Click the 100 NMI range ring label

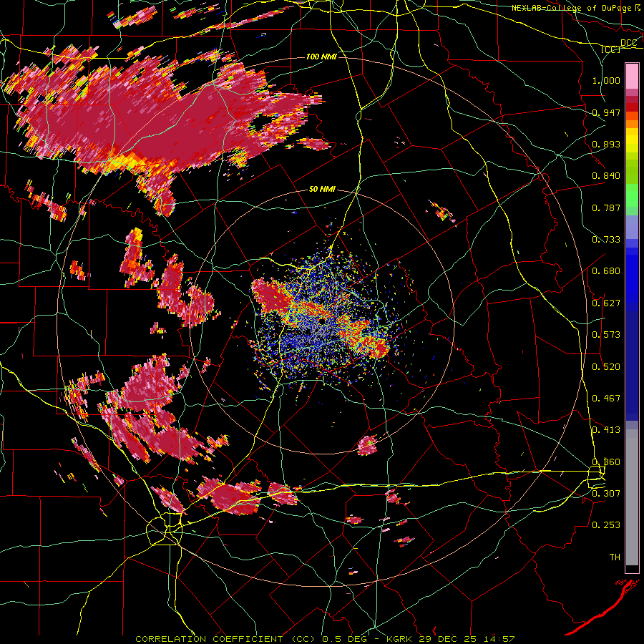[321, 57]
